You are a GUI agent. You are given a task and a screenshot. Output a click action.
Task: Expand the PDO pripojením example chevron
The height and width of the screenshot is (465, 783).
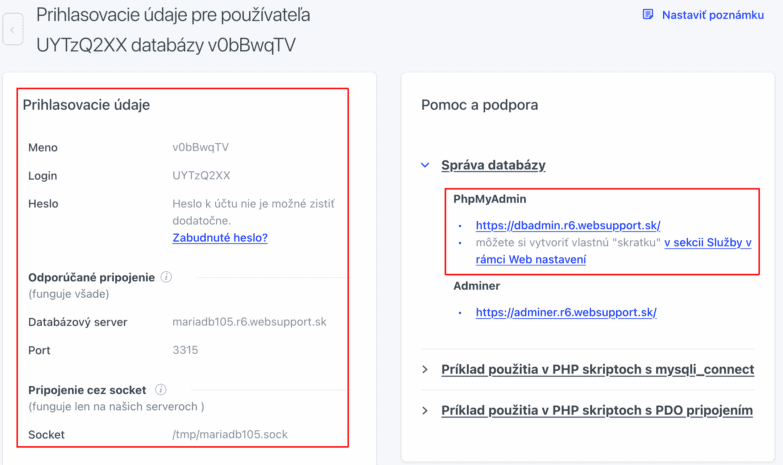(x=425, y=411)
